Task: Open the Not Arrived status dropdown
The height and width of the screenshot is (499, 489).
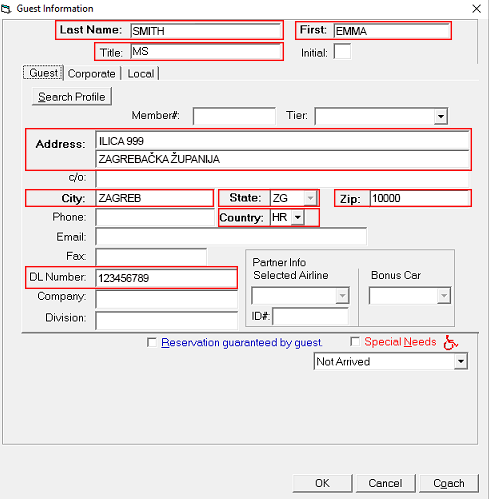Action: click(461, 362)
